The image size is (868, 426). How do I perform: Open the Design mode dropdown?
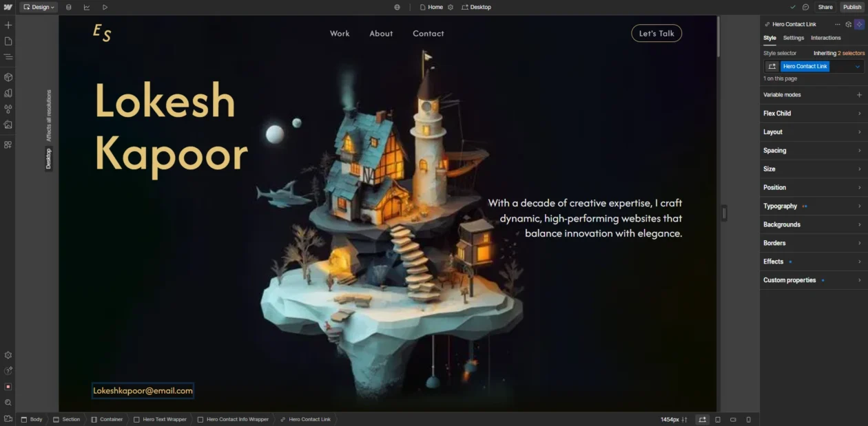coord(39,7)
